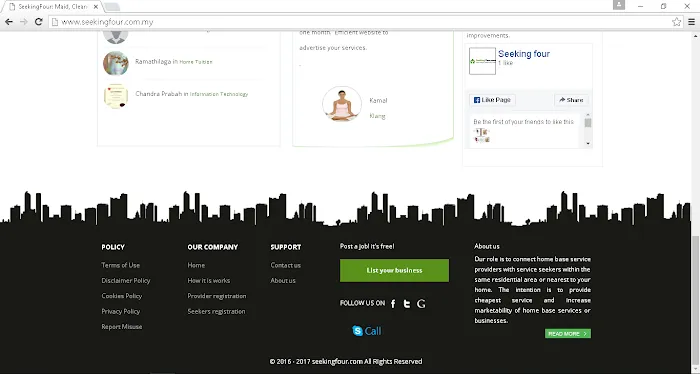Select the SeekingFour Maid tab
The width and height of the screenshot is (700, 374).
pos(52,7)
